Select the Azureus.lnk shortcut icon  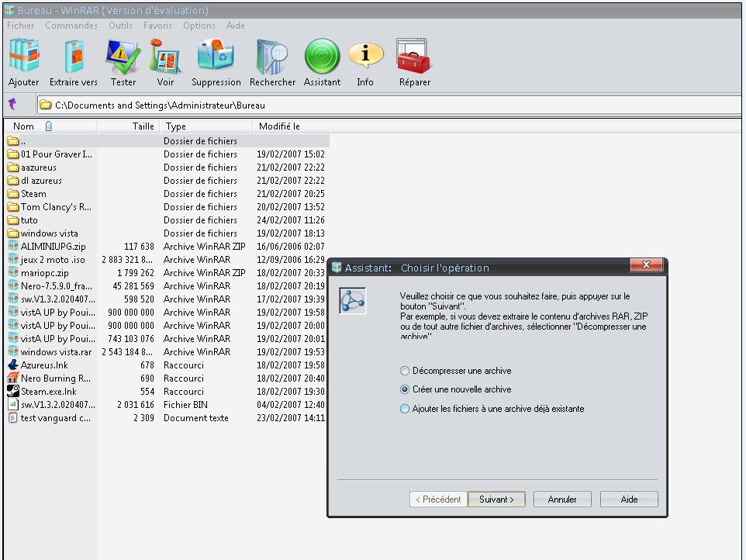[x=13, y=365]
